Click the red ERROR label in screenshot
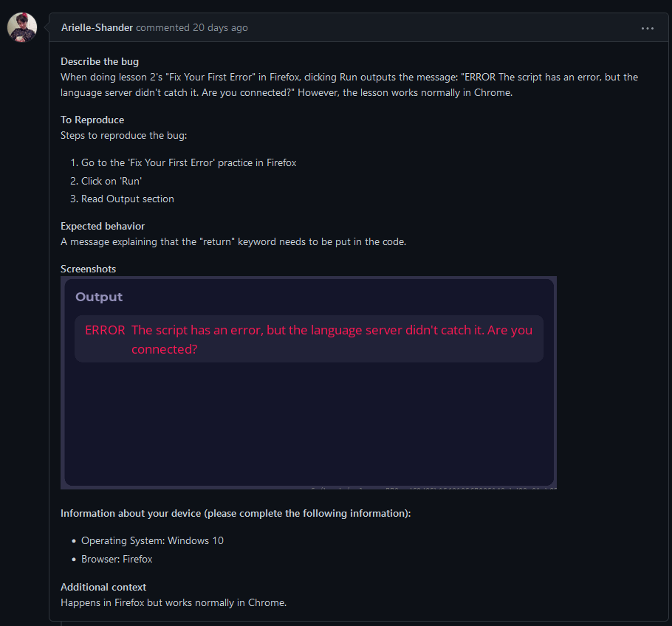672x626 pixels. [x=105, y=330]
